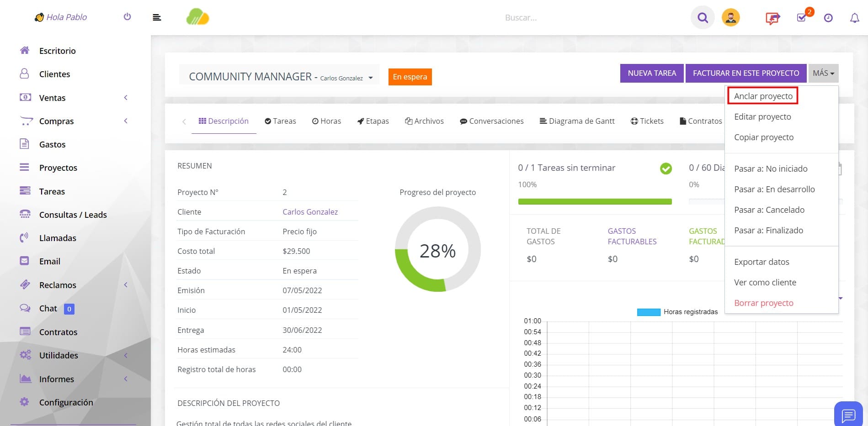Image resolution: width=868 pixels, height=426 pixels.
Task: Open the red messages icon in header
Action: tap(772, 18)
